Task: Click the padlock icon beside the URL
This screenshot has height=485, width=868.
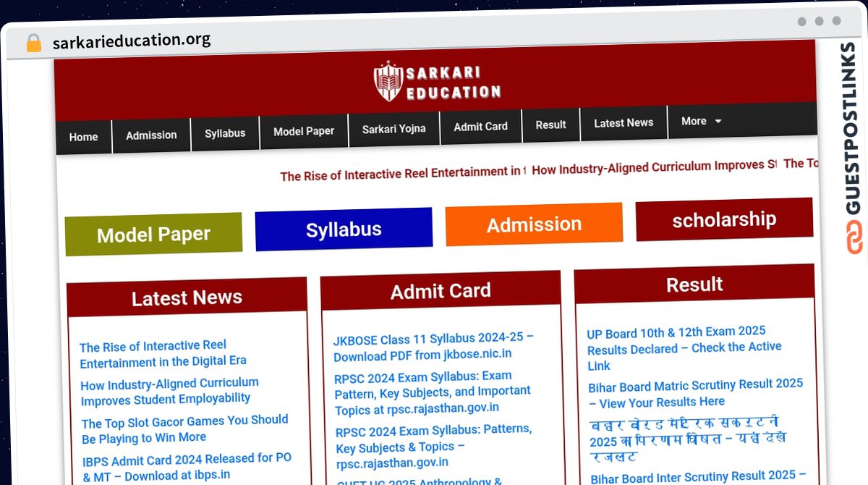Action: coord(33,43)
